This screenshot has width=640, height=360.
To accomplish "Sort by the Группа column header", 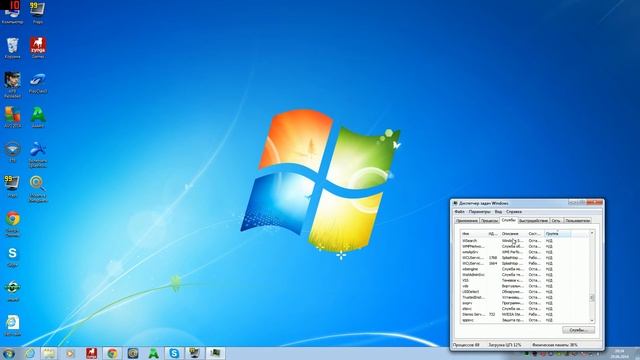I will point(558,234).
